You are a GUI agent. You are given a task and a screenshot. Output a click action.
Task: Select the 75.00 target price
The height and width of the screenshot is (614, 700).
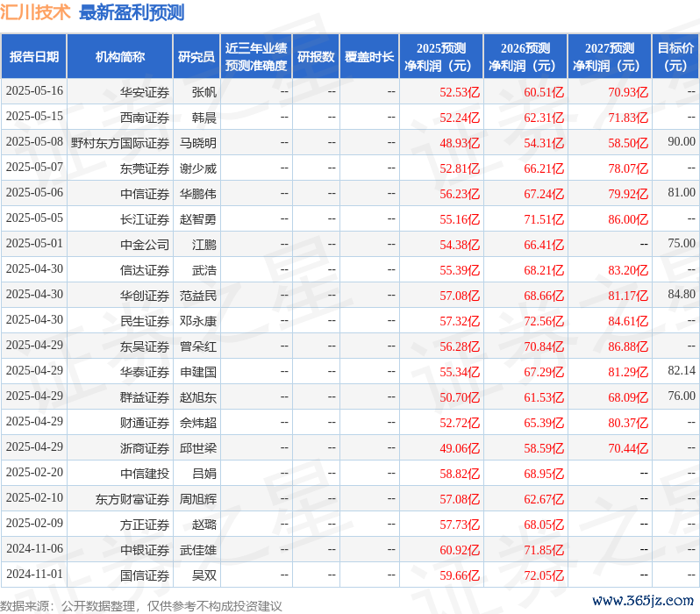[682, 244]
